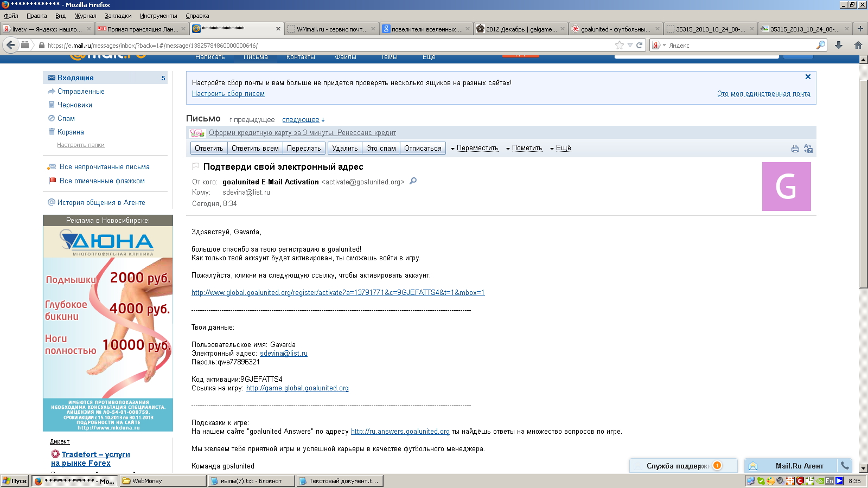Switch to the WMmail.ru tab
Screen dimensions: 868x488
[331, 29]
